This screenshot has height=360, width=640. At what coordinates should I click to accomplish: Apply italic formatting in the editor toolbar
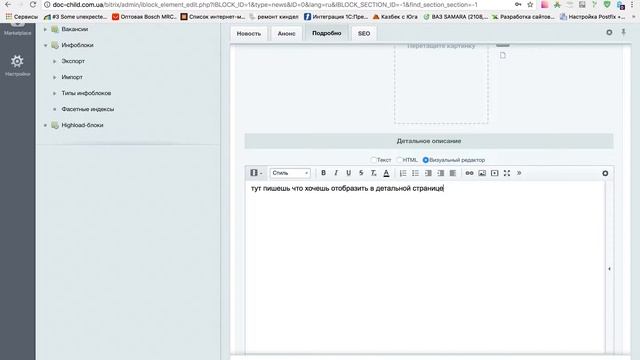[x=336, y=173]
